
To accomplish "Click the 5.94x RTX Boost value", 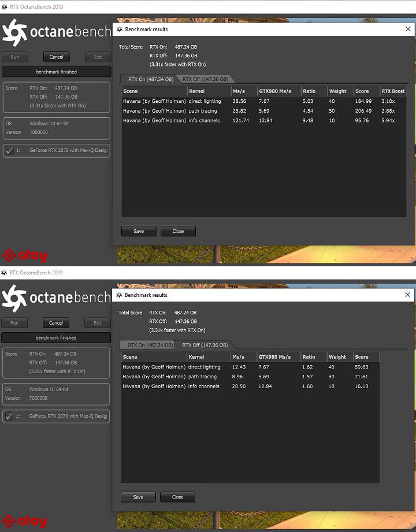I will (388, 121).
